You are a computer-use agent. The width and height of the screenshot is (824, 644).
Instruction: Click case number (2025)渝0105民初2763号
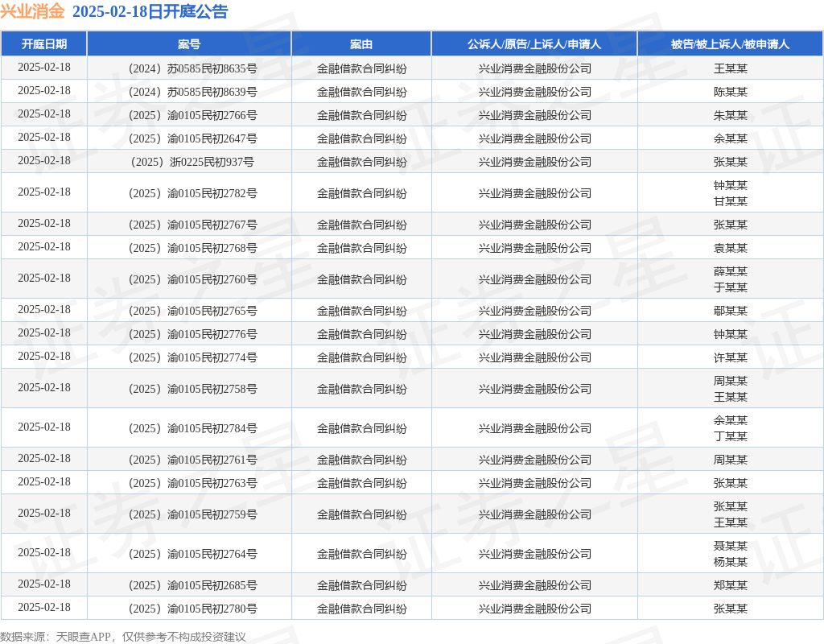pos(193,483)
